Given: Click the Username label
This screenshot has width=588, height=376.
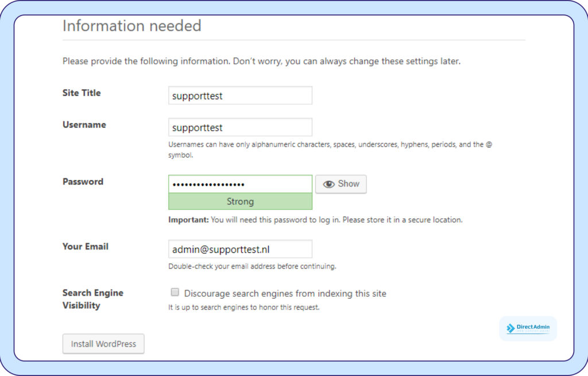Looking at the screenshot, I should point(84,125).
